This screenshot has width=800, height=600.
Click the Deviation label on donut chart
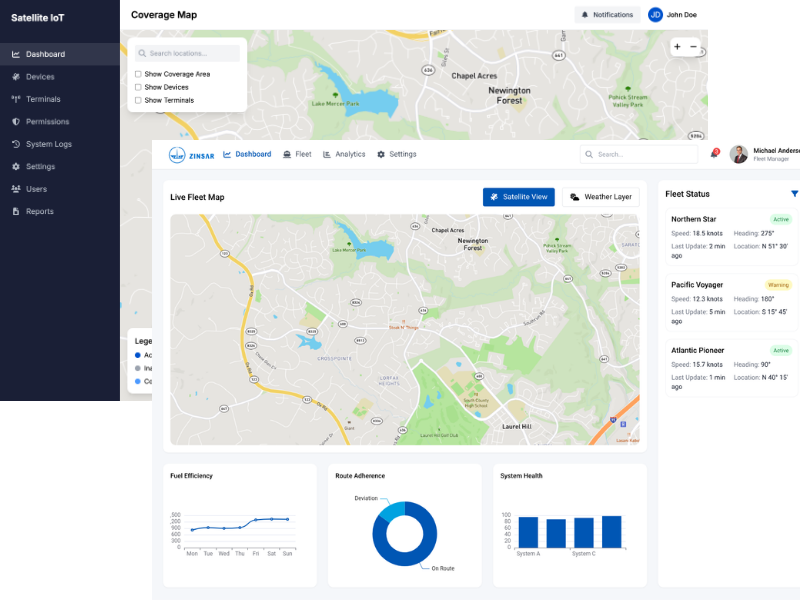coord(366,498)
